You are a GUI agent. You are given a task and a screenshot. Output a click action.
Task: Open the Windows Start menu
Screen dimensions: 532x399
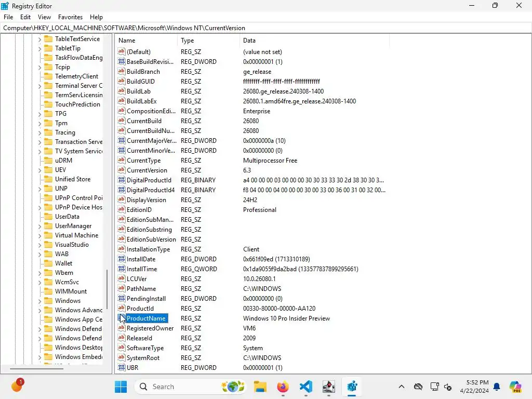coord(121,387)
